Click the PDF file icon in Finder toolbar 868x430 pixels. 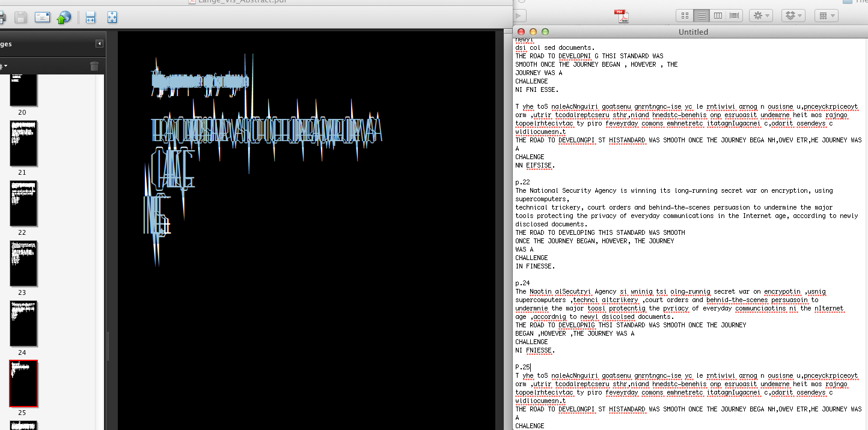pos(621,16)
